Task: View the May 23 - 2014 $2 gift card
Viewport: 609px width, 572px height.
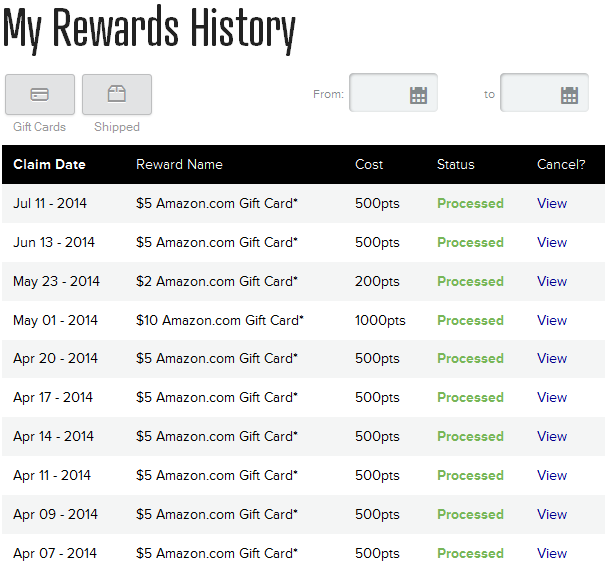Action: [x=552, y=281]
